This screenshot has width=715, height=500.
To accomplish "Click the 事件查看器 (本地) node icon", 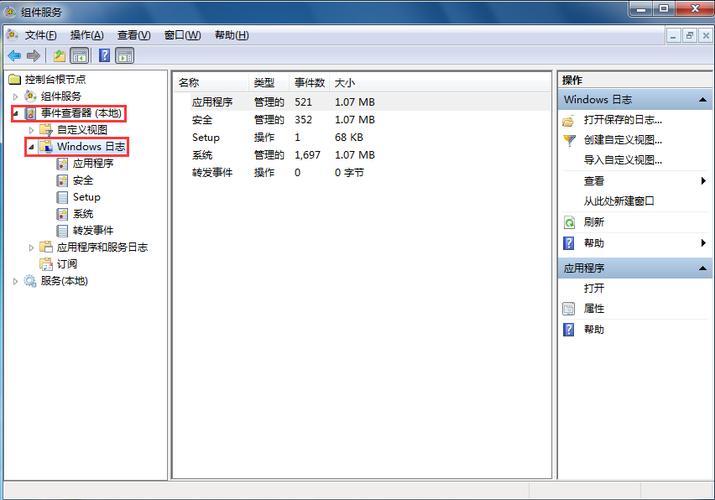I will 30,113.
